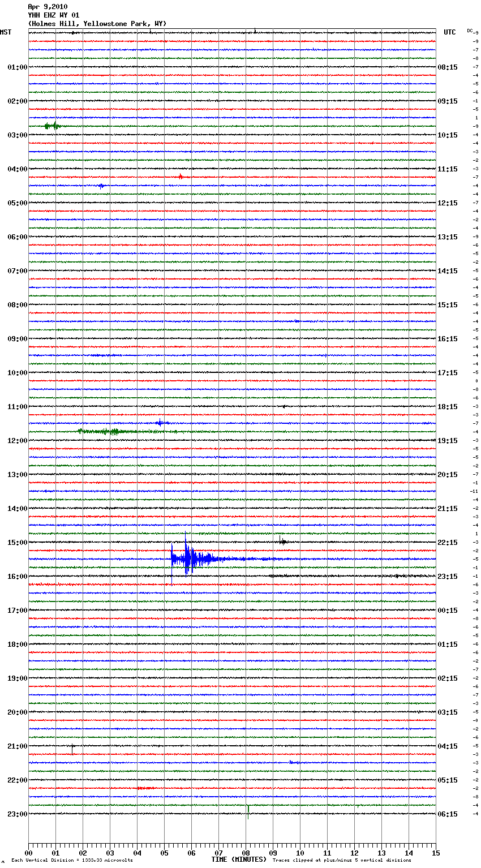Click the 'Apr 9,2010' date header
Screen dimensions: 481x868
(x=48, y=7)
